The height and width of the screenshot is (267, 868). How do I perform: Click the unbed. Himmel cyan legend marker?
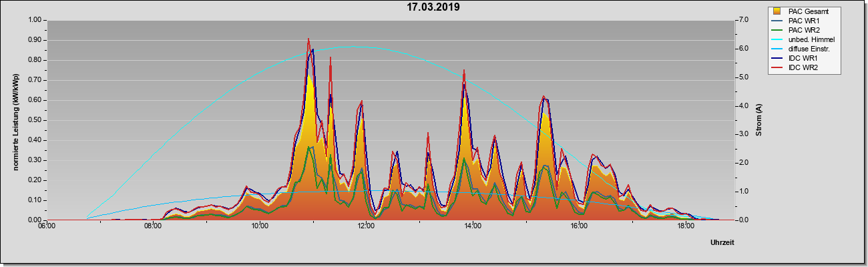777,39
